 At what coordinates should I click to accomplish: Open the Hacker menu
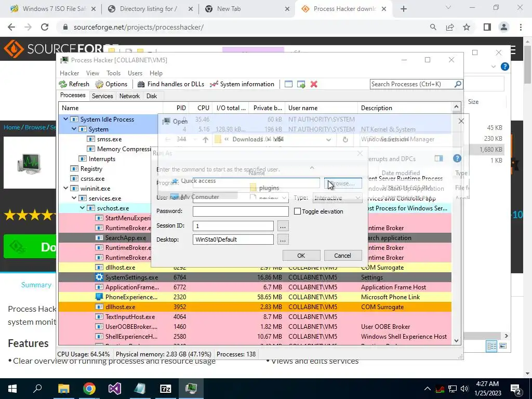[x=69, y=73]
